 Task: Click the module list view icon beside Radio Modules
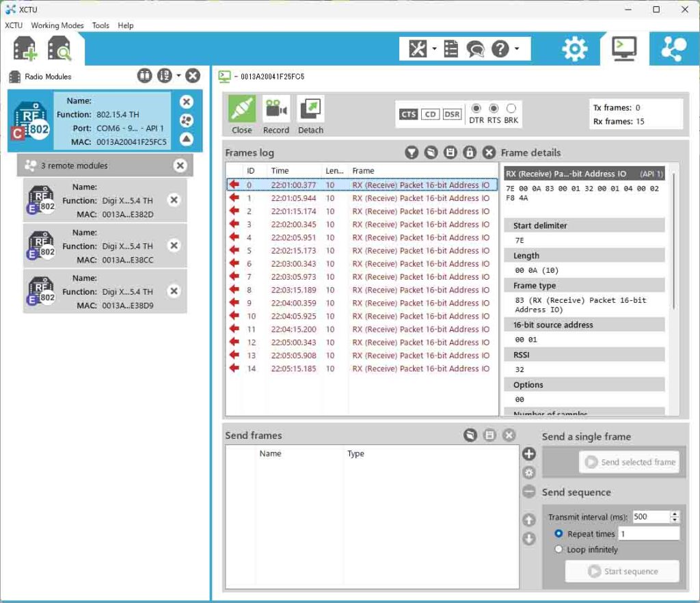click(144, 76)
